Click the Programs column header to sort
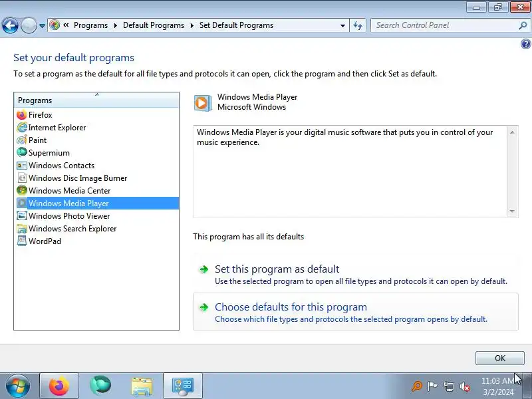 96,100
